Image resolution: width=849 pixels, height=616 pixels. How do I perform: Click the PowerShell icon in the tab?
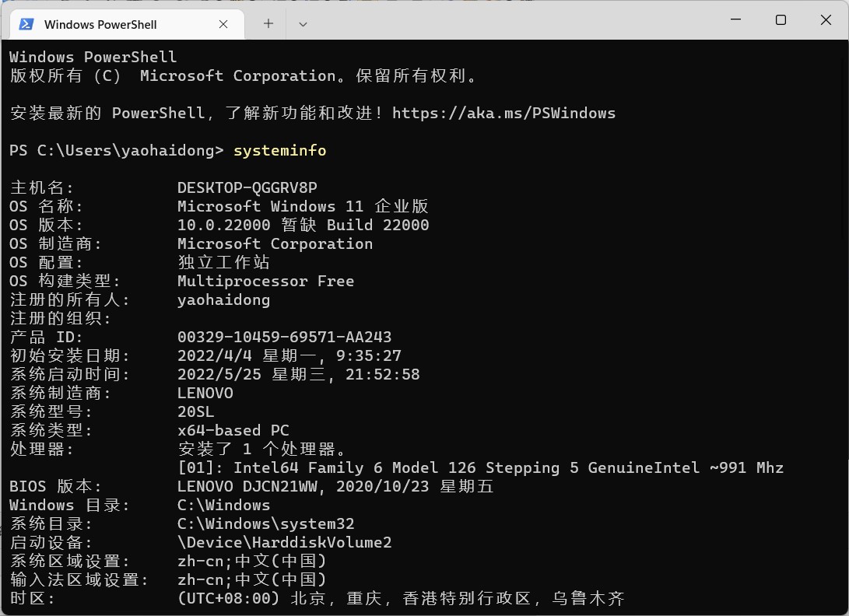[x=26, y=24]
